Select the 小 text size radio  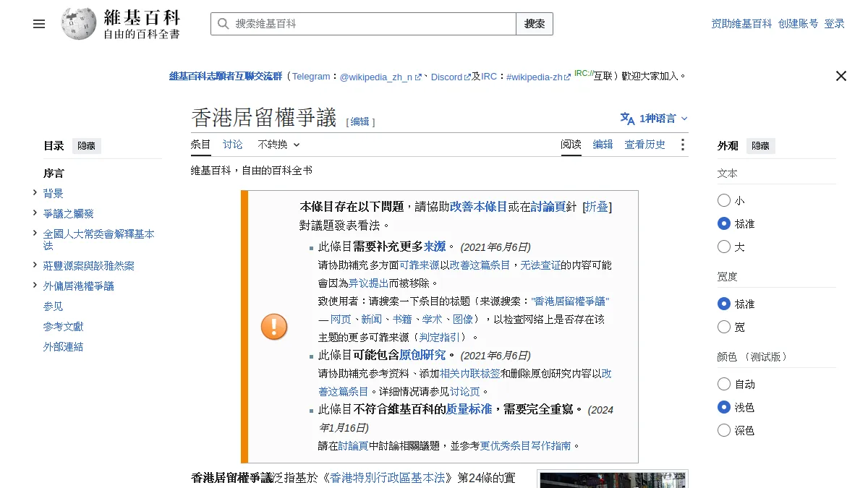coord(724,200)
